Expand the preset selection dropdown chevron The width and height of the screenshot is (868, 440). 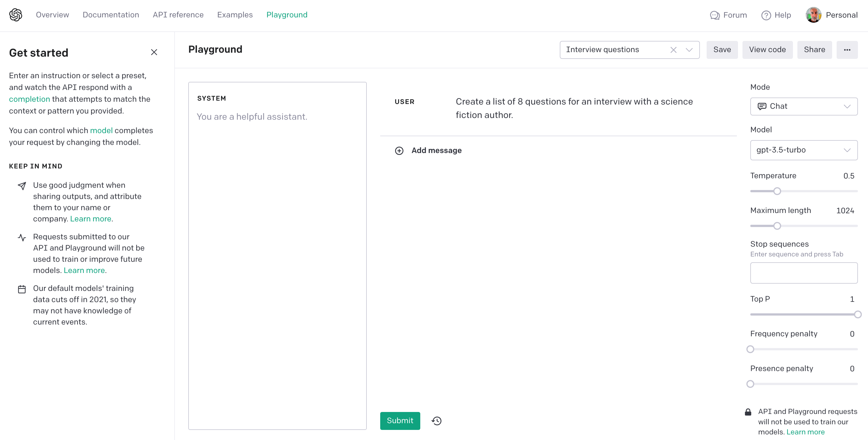[689, 50]
